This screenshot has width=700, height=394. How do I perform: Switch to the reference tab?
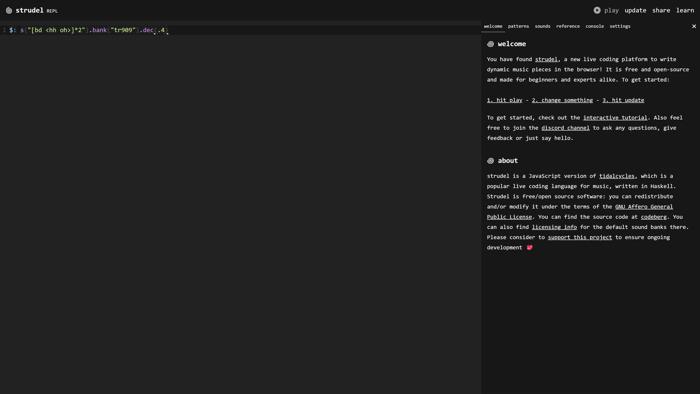click(568, 26)
